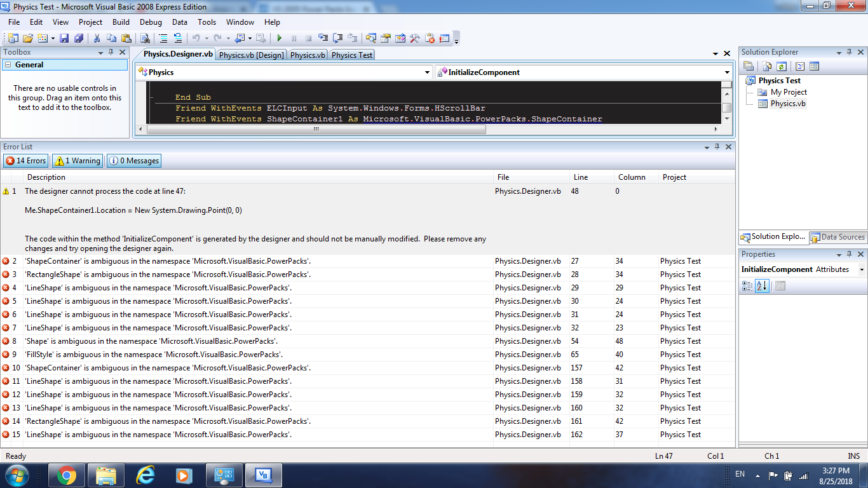Open Internet Explorer from the taskbar
The width and height of the screenshot is (868, 488).
tap(146, 475)
